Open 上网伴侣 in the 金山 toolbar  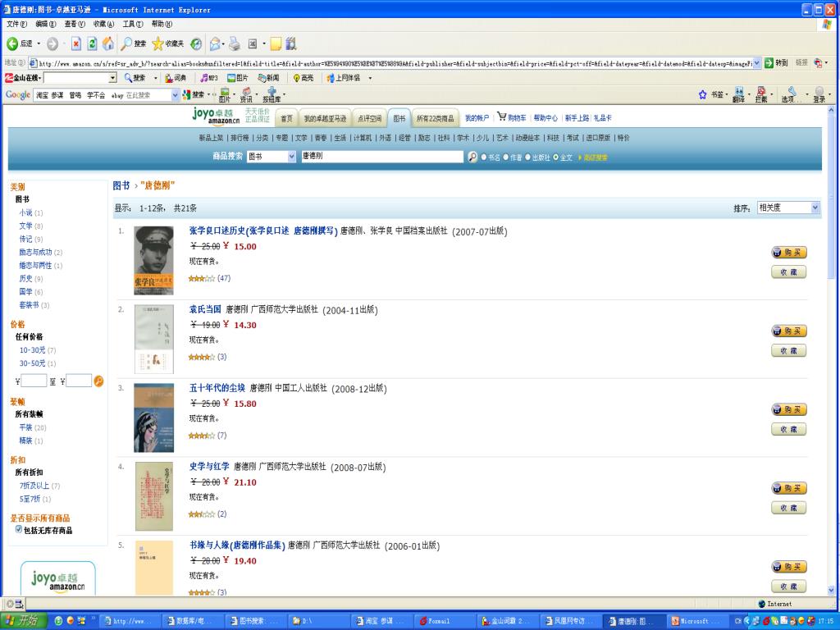[x=344, y=78]
